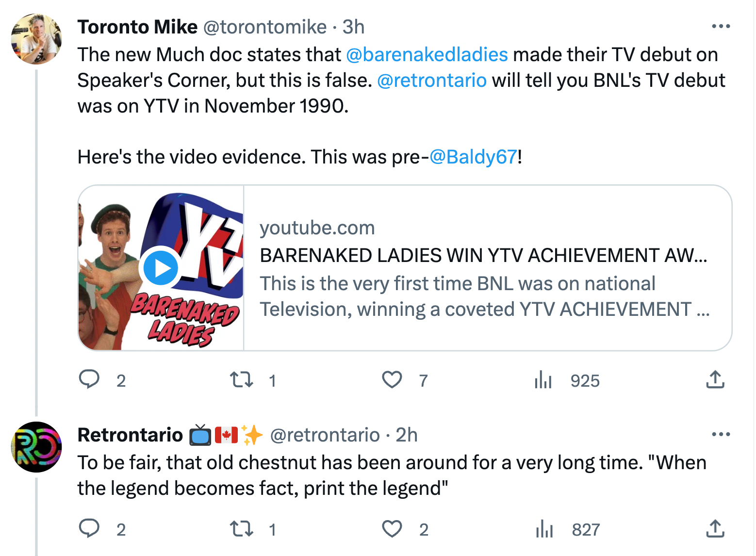Play the Barenaked Ladies YTV video
Viewport: 756px width, 556px height.
coord(161,268)
